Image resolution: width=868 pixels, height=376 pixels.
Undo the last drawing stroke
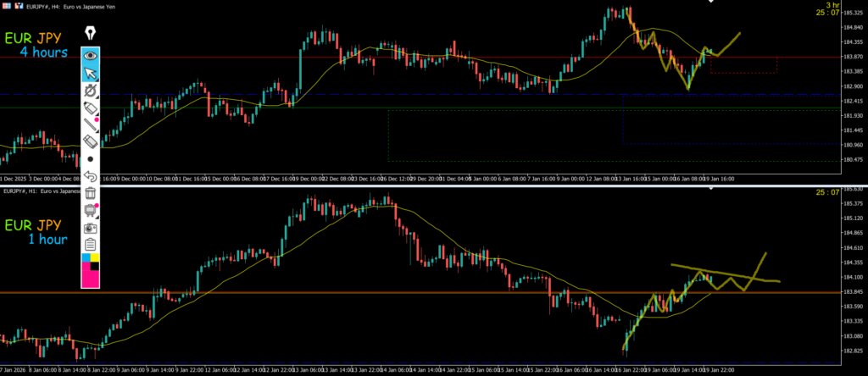tap(90, 176)
